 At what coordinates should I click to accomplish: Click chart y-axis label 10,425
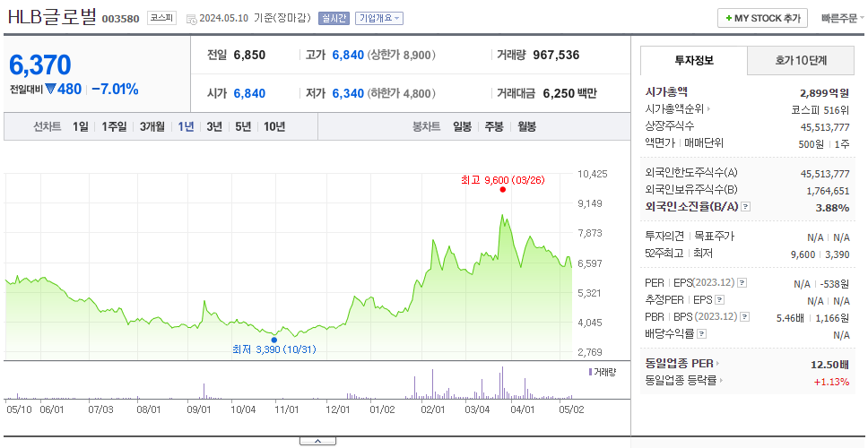point(593,174)
